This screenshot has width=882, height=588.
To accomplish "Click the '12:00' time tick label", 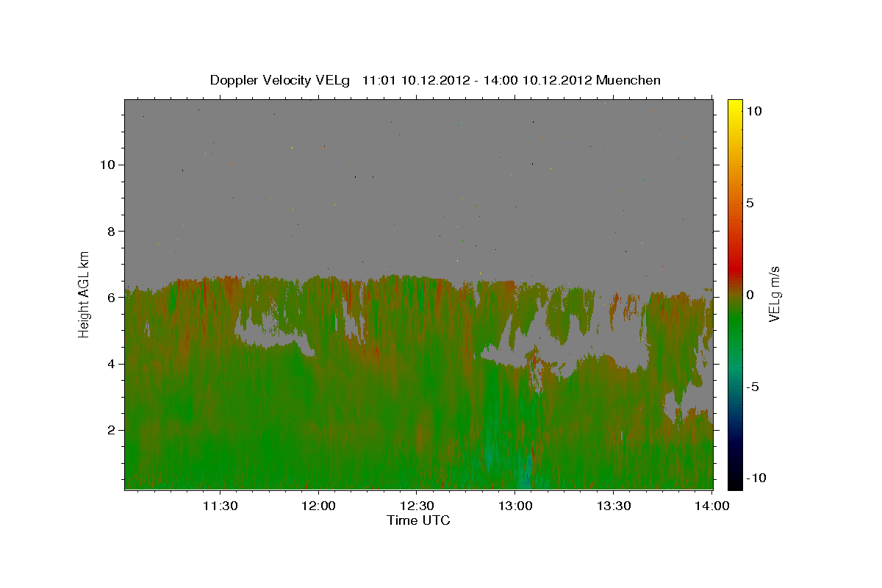I will click(318, 506).
